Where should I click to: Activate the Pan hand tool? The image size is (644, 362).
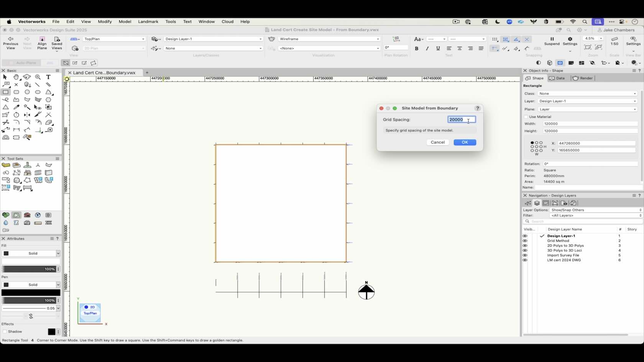pos(16,77)
